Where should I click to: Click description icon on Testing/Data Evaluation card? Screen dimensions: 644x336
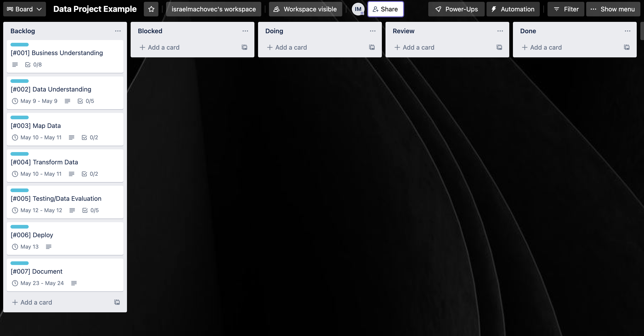click(72, 210)
